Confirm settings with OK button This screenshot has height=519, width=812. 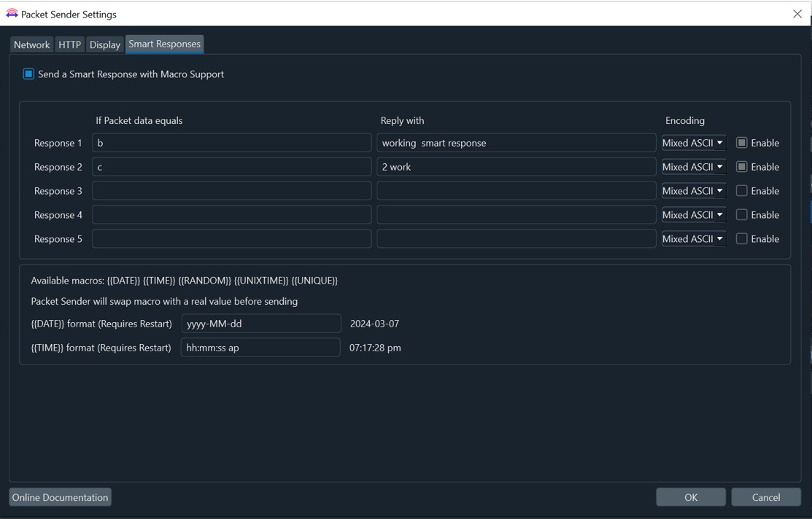click(x=691, y=497)
